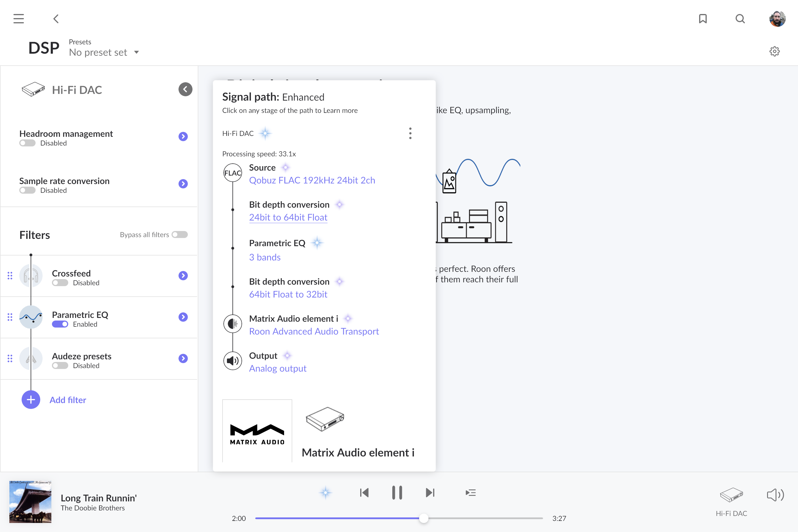Image resolution: width=798 pixels, height=532 pixels.
Task: Click the Crossfeed headphones icon
Action: (x=31, y=276)
